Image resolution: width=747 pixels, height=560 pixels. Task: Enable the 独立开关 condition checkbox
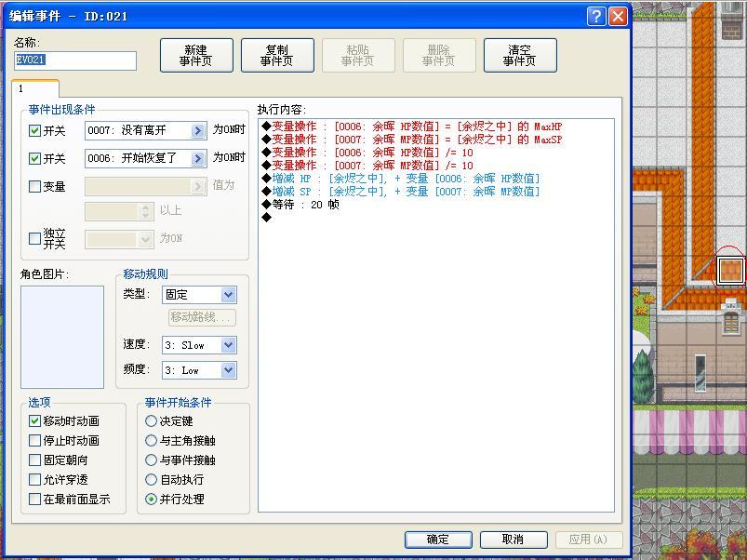tap(34, 238)
